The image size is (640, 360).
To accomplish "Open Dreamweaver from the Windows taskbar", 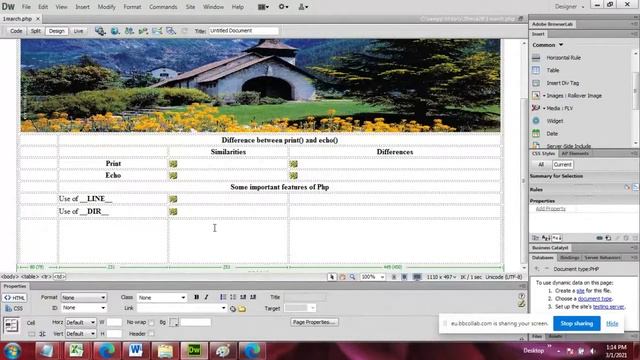I will click(194, 350).
